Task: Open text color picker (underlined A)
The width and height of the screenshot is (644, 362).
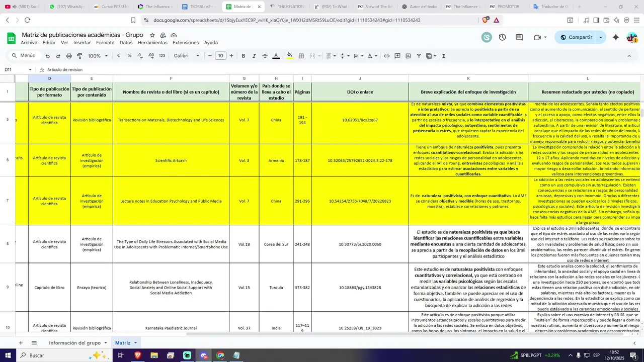Action: 276,56
